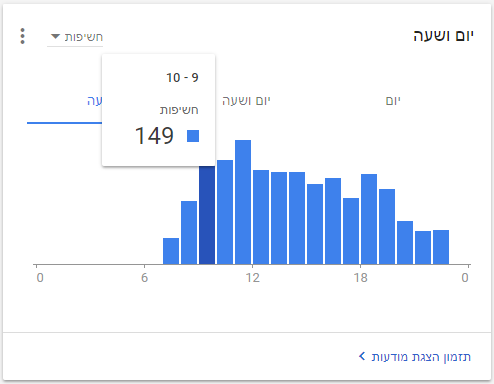Select the partially hidden שעה tab
This screenshot has width=494, height=384.
tap(95, 100)
